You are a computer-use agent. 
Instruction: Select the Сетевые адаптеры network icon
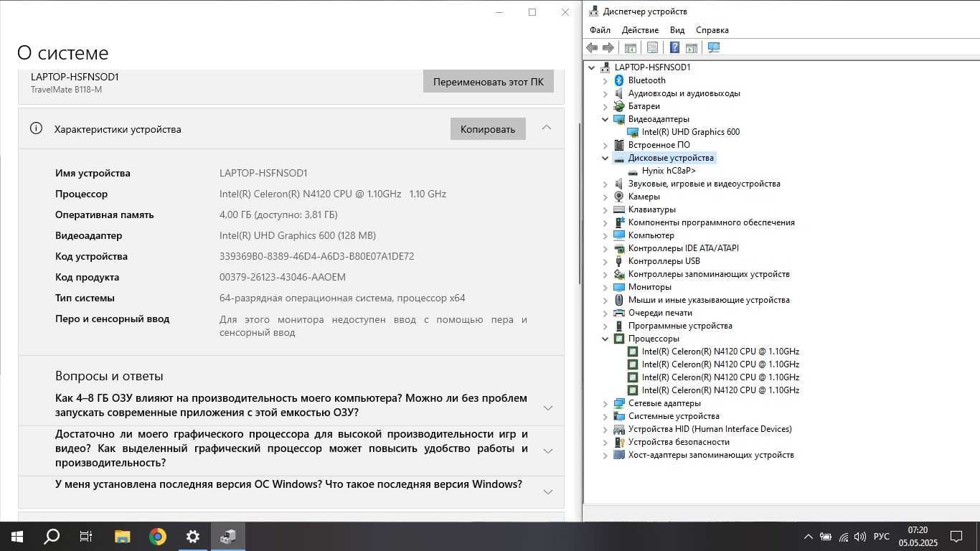pos(619,403)
